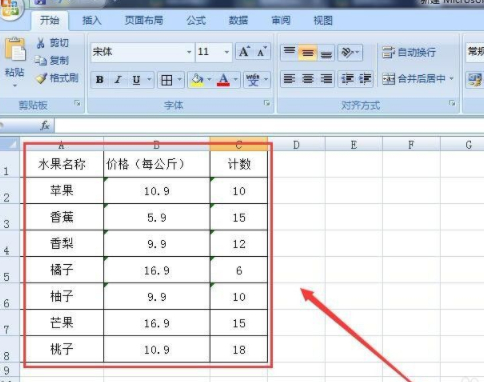Open the 数据 tab
This screenshot has height=382, width=484.
pyautogui.click(x=238, y=21)
